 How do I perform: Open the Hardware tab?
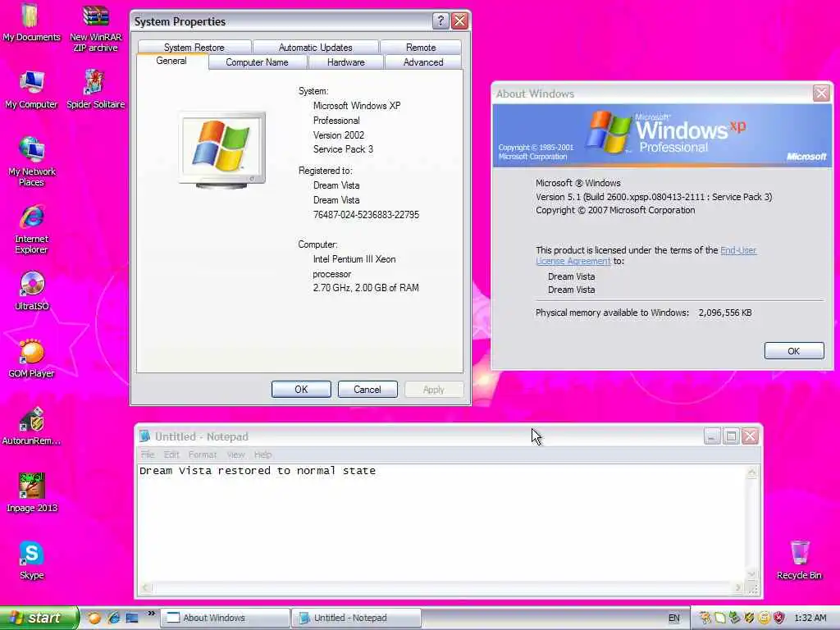(345, 62)
